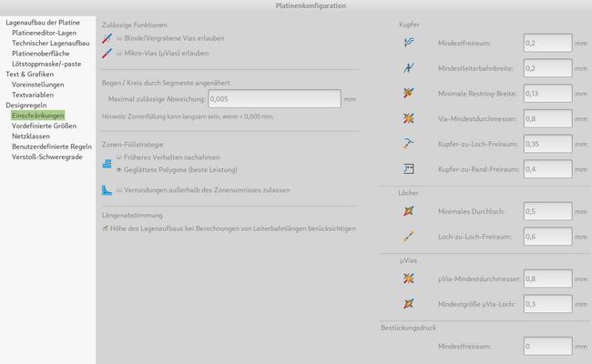Viewport: 592px width, 364px height.
Task: Open Netzklassen page
Action: (31, 136)
